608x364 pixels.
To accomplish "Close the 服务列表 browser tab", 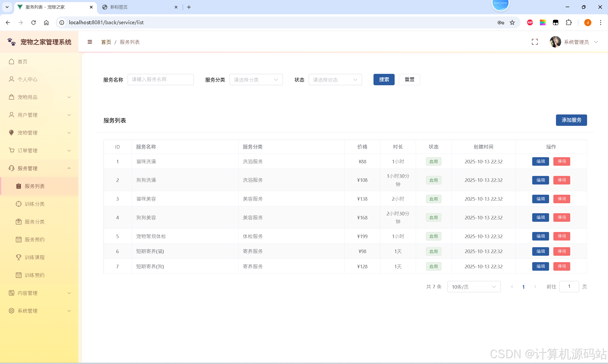I will (x=91, y=7).
